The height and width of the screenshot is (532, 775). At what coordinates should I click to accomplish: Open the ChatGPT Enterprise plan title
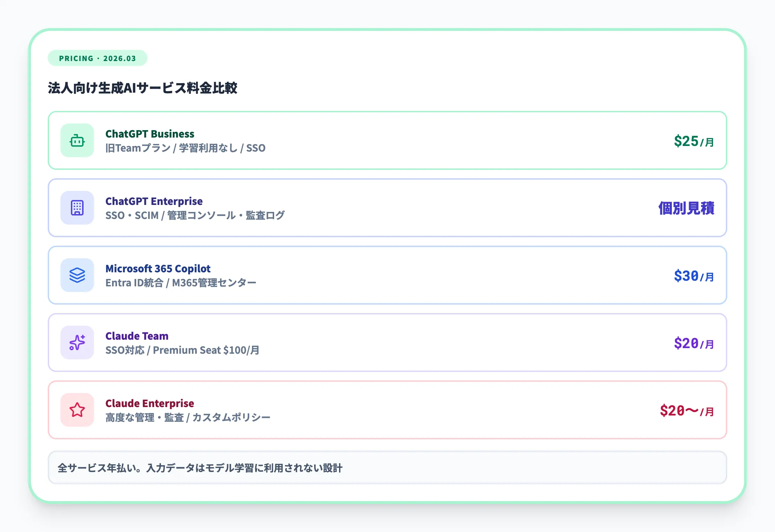154,201
